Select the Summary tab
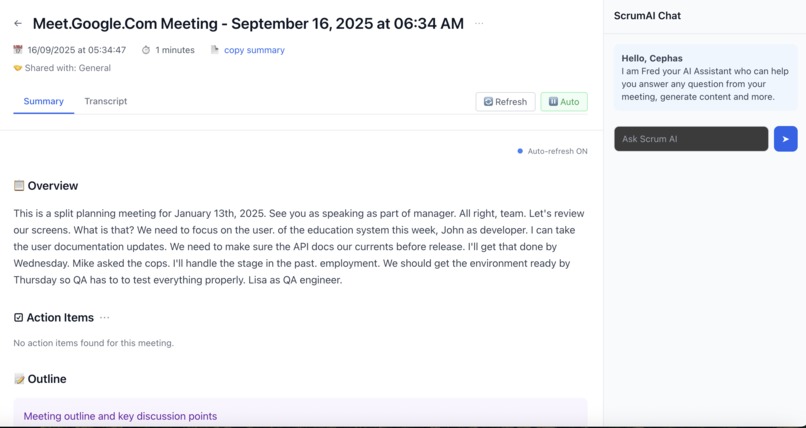 point(44,101)
